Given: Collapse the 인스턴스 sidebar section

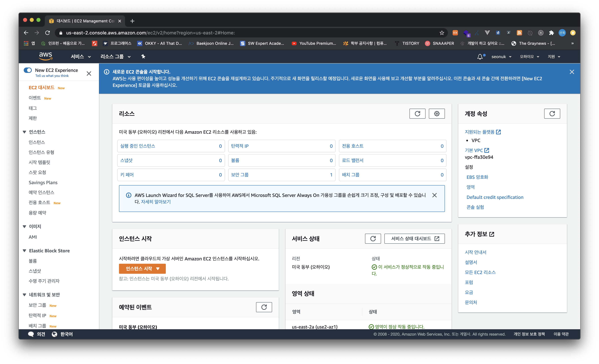Looking at the screenshot, I should 24,132.
